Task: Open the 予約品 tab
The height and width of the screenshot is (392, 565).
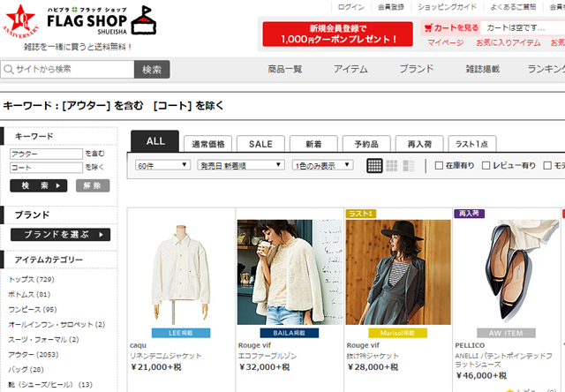Action: click(x=365, y=143)
